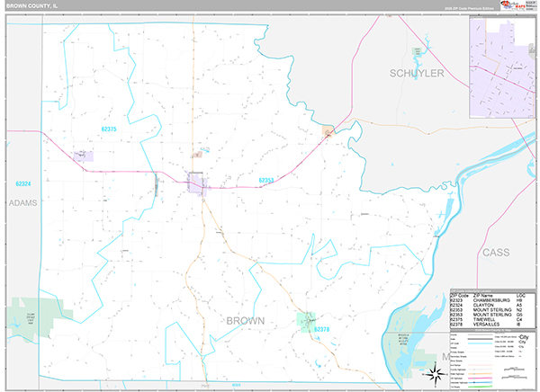This screenshot has width=540, height=392.
Task: Click the orange town area on the northeast border
Action: [328, 130]
